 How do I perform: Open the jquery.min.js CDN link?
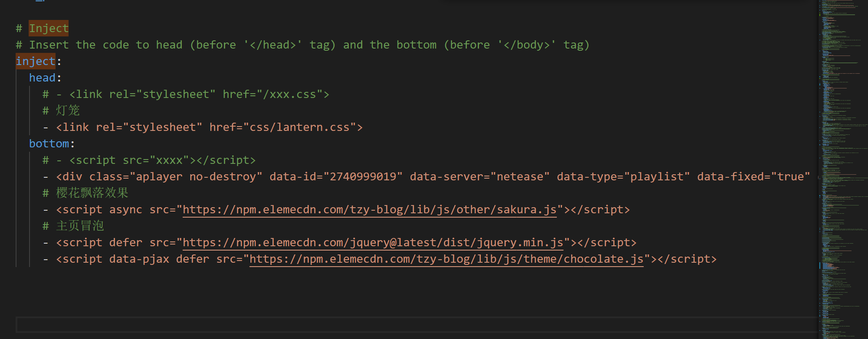[373, 243]
